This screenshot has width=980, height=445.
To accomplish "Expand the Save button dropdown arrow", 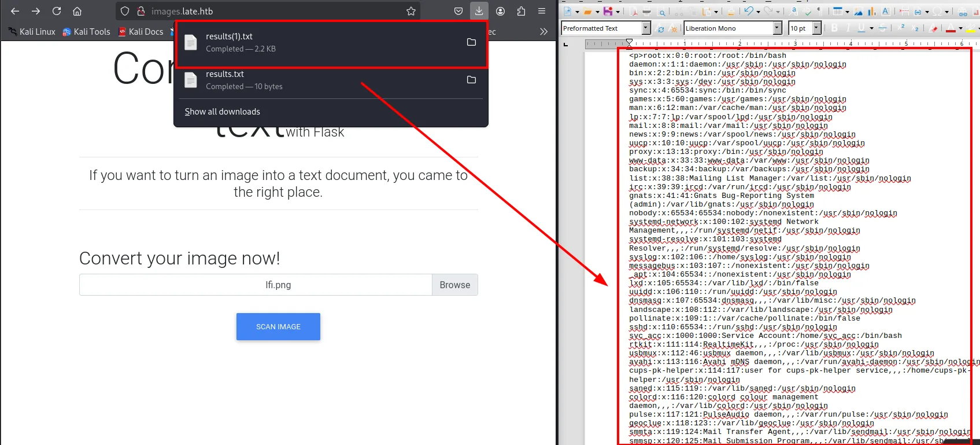I will tap(617, 12).
